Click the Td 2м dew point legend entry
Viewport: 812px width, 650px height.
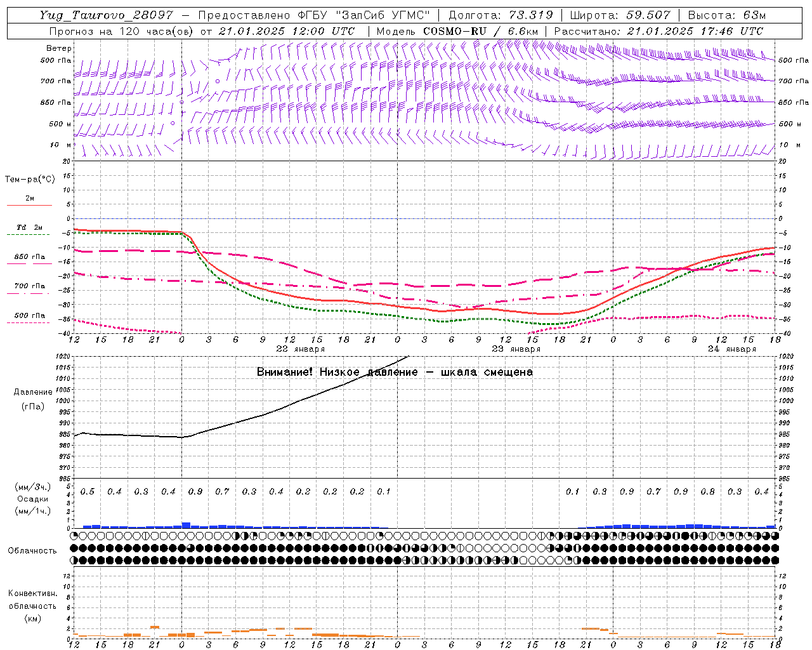pos(29,229)
